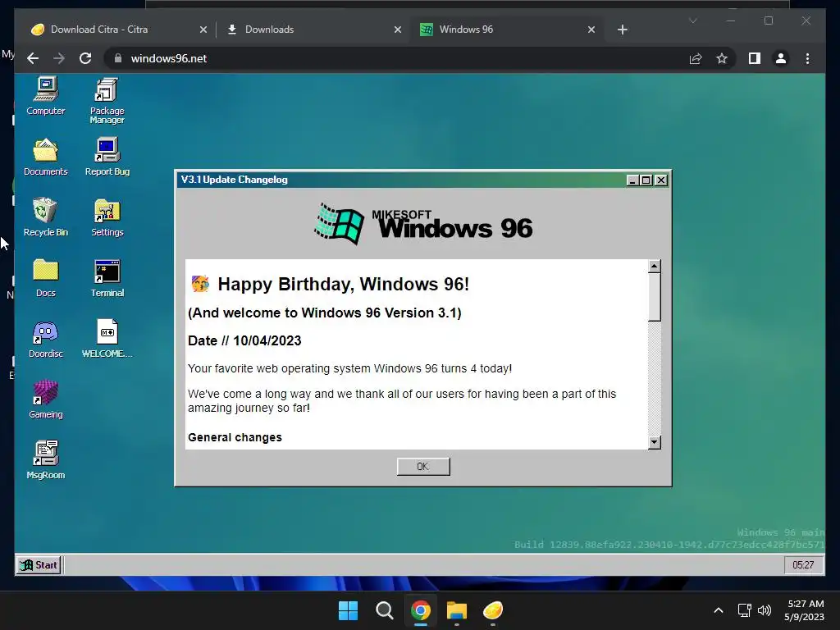The image size is (840, 630).
Task: Click the 'Date // 10/04/2023' line
Action: pos(244,340)
